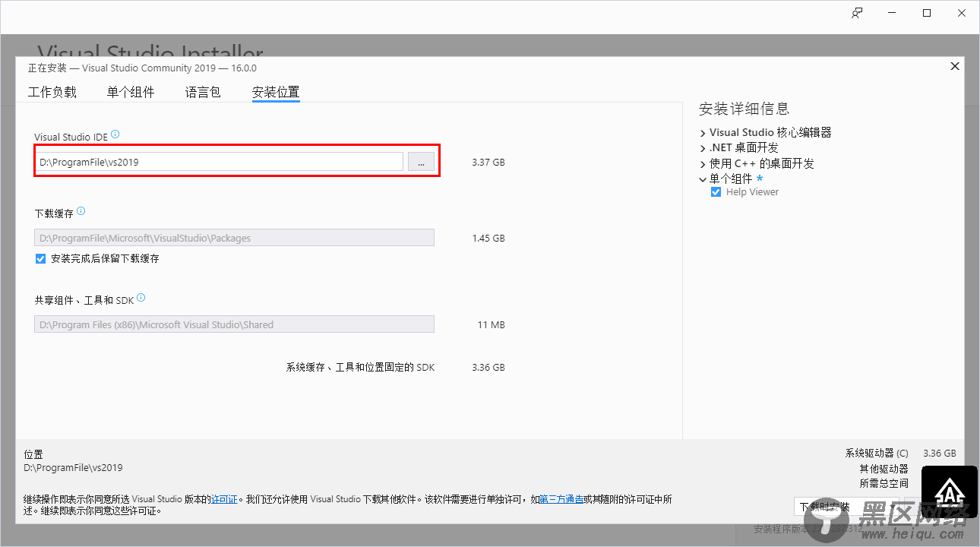This screenshot has width=980, height=547.
Task: Click the Visual Studio IDE path field
Action: coord(219,162)
